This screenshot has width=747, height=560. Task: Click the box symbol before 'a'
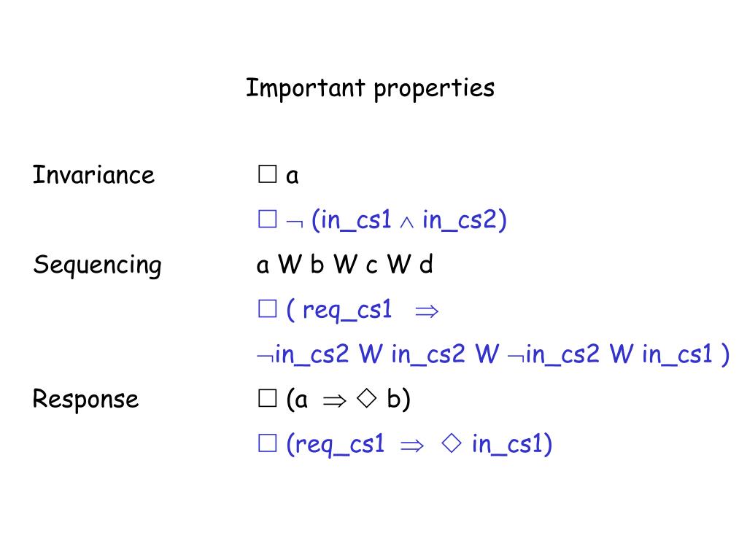click(x=267, y=174)
